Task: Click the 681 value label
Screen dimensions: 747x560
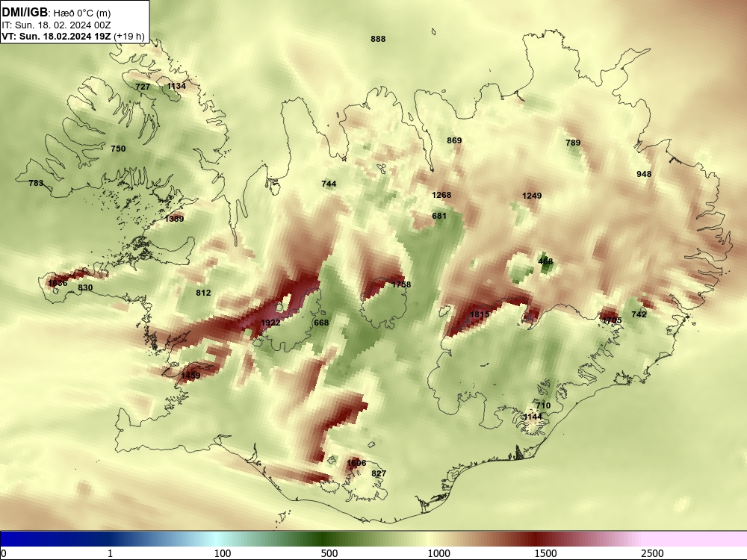Action: click(x=439, y=217)
